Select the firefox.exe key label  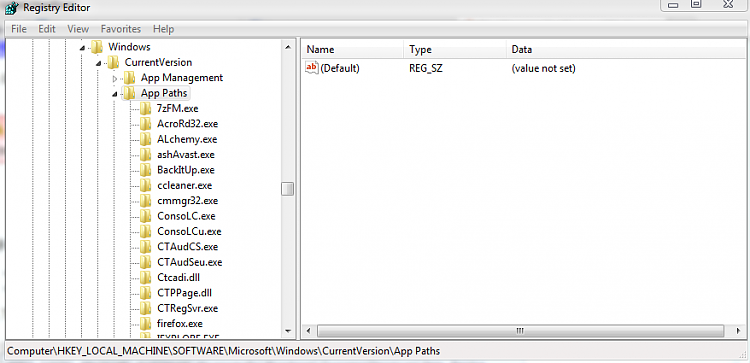pyautogui.click(x=180, y=323)
